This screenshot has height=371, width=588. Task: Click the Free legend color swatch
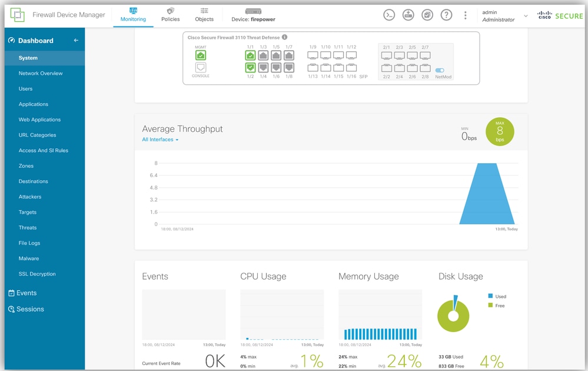coord(490,306)
